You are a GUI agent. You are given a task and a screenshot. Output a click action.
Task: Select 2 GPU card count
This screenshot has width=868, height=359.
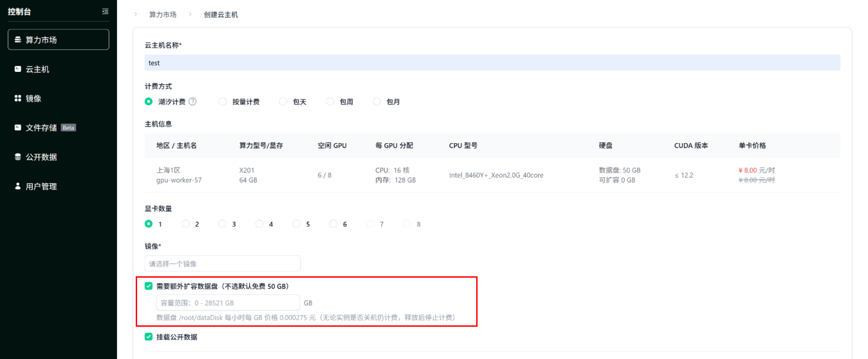click(x=186, y=224)
